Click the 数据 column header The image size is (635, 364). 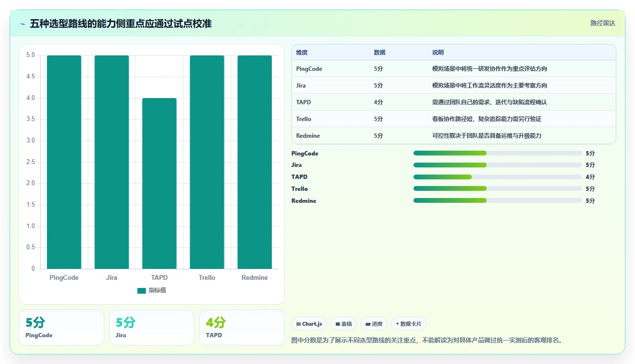pos(379,53)
